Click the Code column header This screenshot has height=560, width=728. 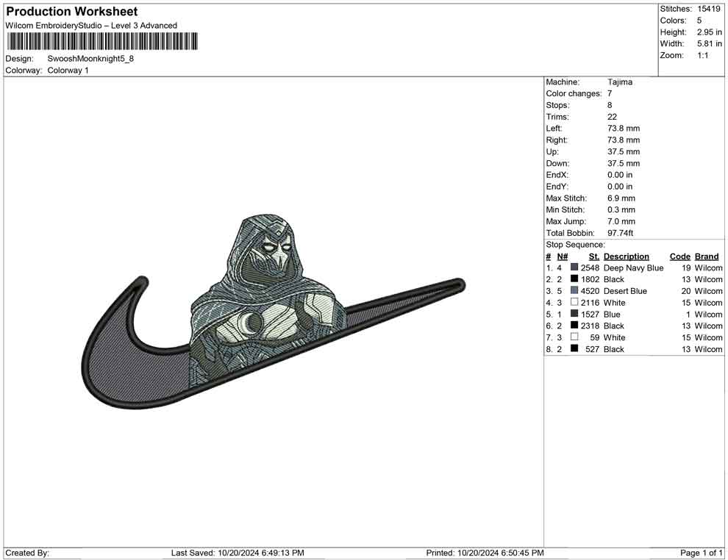click(x=679, y=256)
